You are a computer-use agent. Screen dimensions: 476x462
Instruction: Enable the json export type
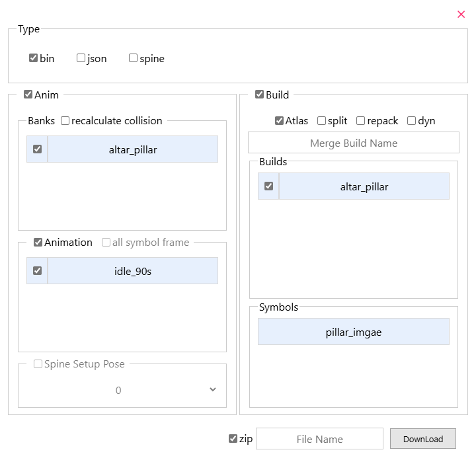(x=81, y=58)
